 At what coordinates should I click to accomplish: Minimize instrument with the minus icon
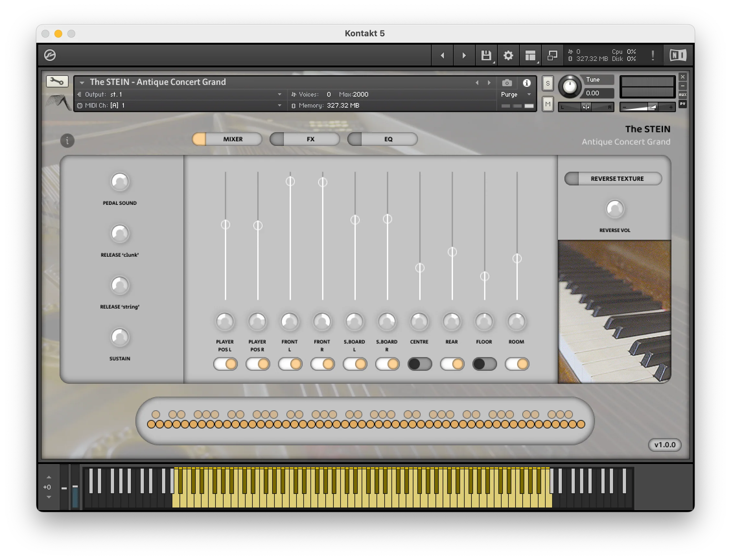click(682, 86)
